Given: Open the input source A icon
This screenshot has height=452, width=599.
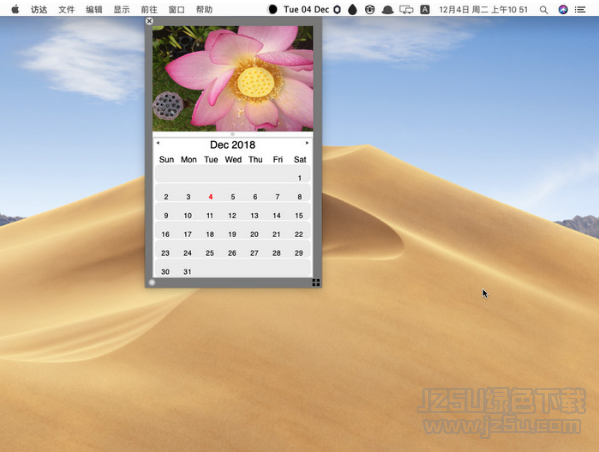Looking at the screenshot, I should tap(425, 10).
